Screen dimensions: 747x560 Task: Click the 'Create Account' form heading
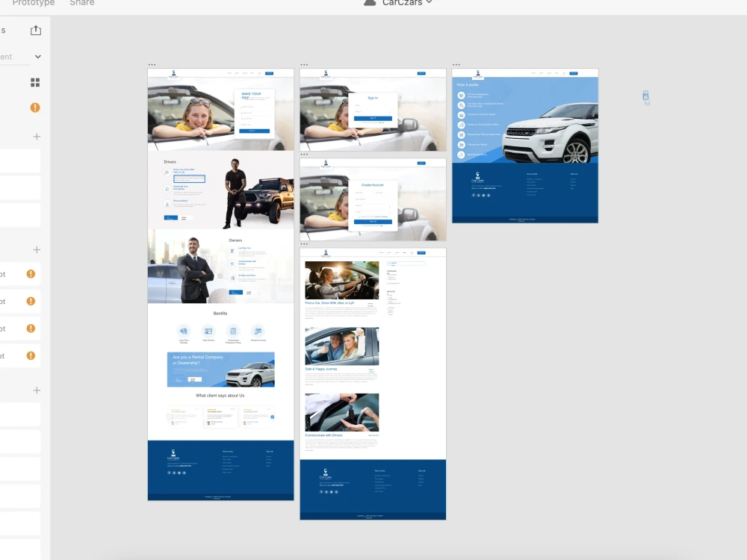373,184
